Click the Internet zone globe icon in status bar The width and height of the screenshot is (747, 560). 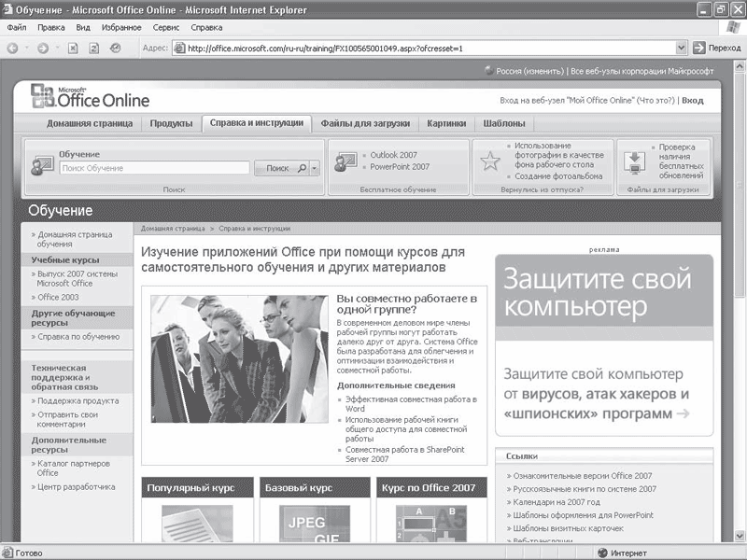click(x=602, y=553)
